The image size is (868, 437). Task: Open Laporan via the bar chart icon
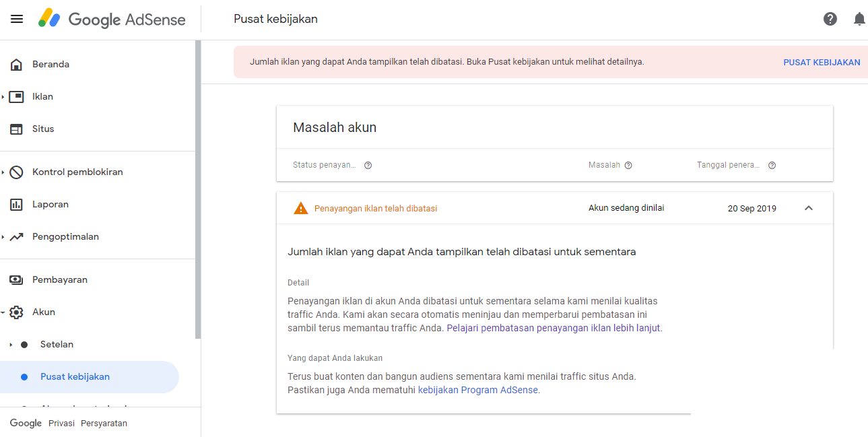(x=15, y=204)
